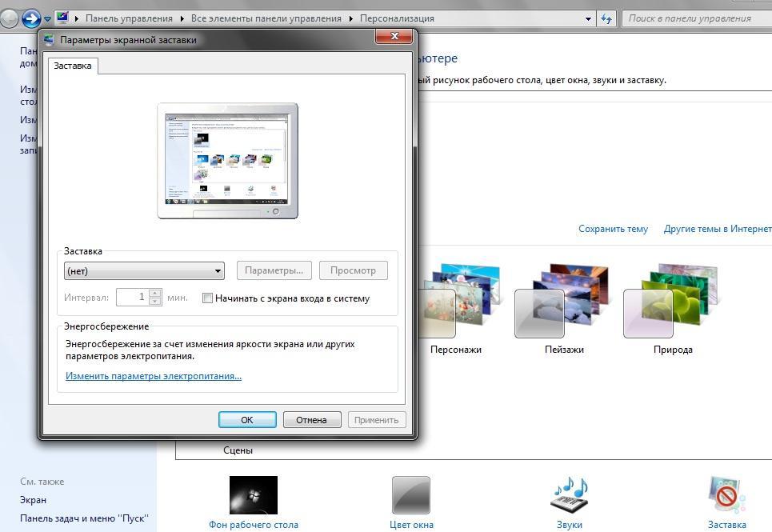
Task: Open the recent pages dropdown near navigation arrows
Action: tap(48, 18)
